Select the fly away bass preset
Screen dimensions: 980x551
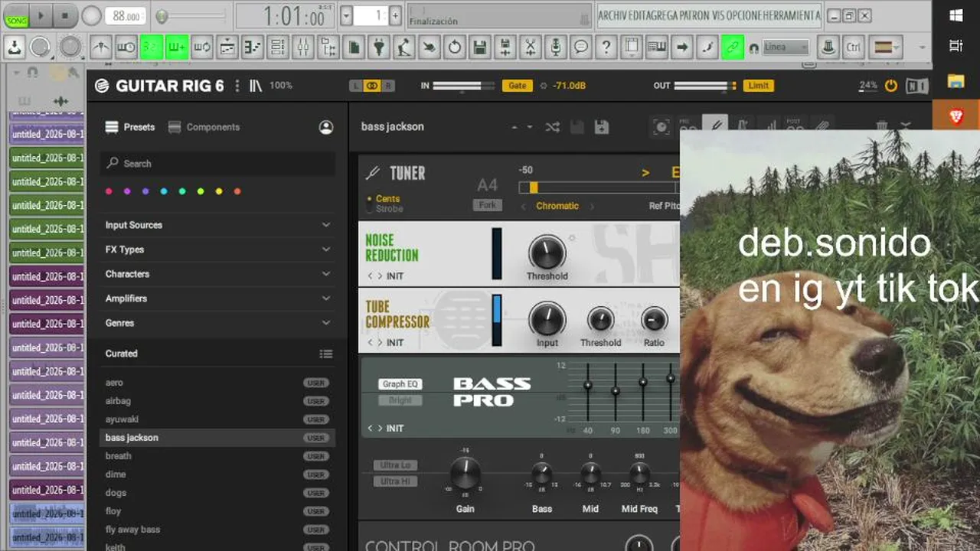click(x=218, y=530)
